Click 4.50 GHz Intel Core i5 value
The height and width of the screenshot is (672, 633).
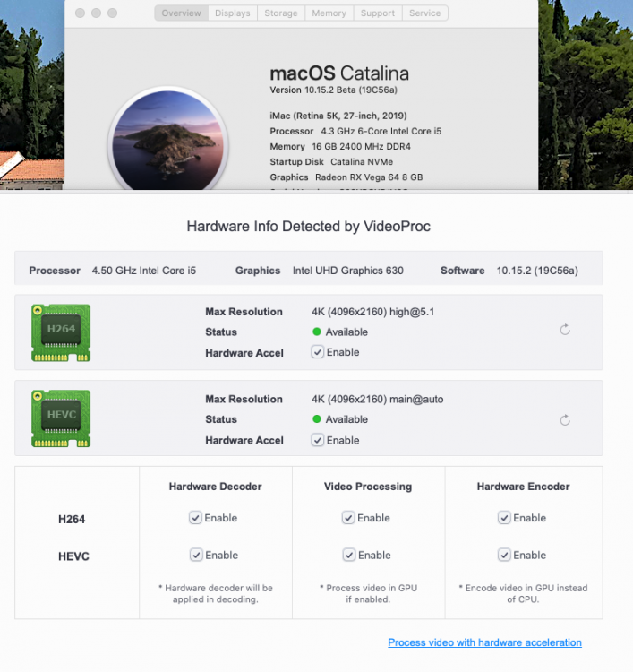pos(144,271)
